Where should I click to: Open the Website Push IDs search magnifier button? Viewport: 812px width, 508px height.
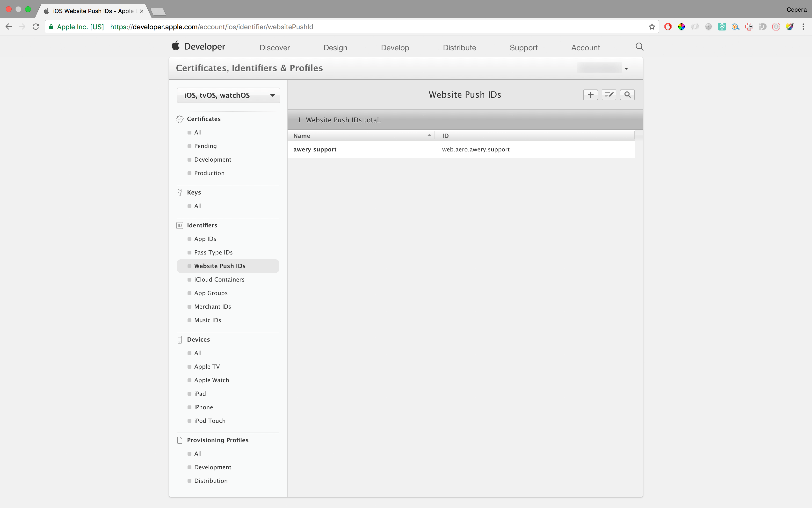[x=627, y=95]
